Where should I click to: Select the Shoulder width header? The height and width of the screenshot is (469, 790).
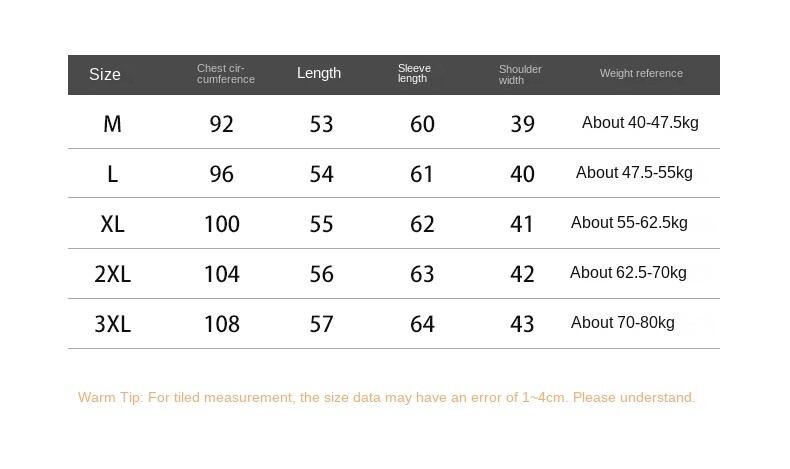click(x=520, y=75)
